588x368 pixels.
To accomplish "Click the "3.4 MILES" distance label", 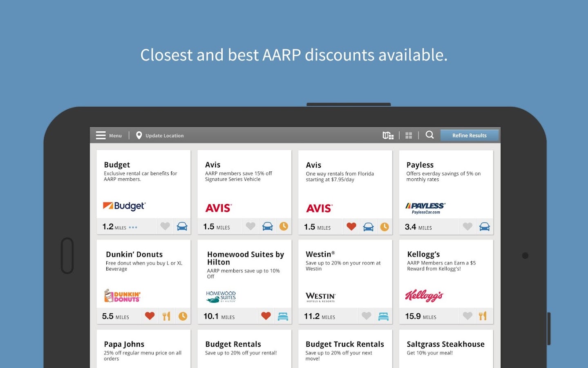I will click(418, 227).
